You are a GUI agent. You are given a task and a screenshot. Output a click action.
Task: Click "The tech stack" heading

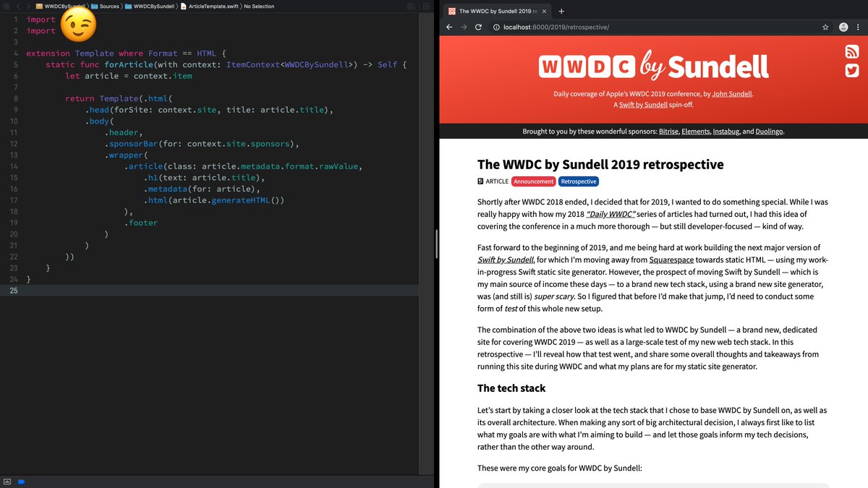tap(511, 388)
